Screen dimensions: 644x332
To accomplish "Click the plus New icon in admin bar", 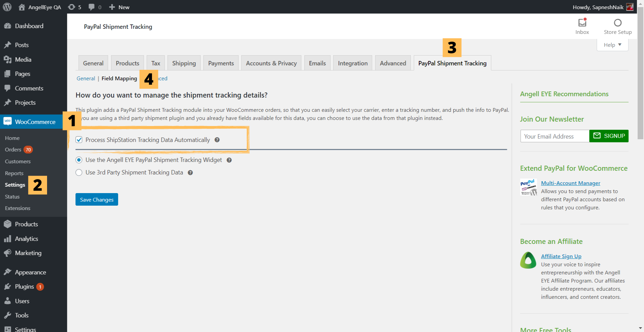I will pyautogui.click(x=112, y=7).
